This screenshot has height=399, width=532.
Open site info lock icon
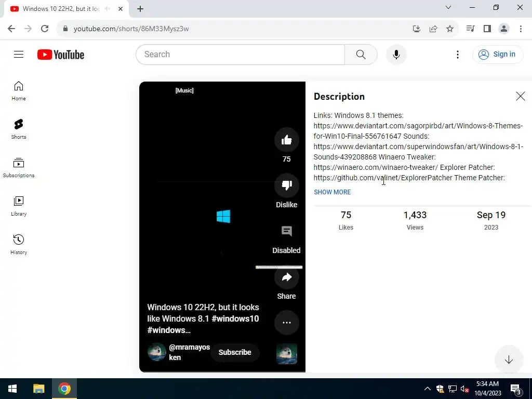(65, 29)
